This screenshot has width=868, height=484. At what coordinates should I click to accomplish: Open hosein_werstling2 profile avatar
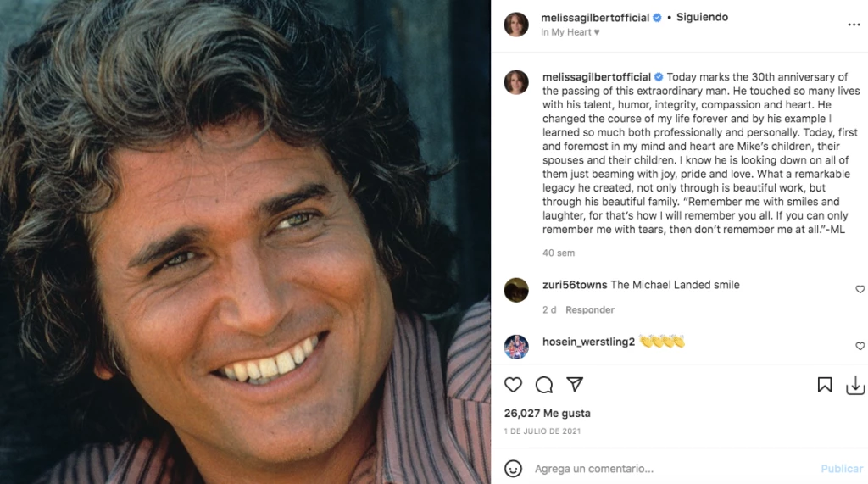coord(516,347)
